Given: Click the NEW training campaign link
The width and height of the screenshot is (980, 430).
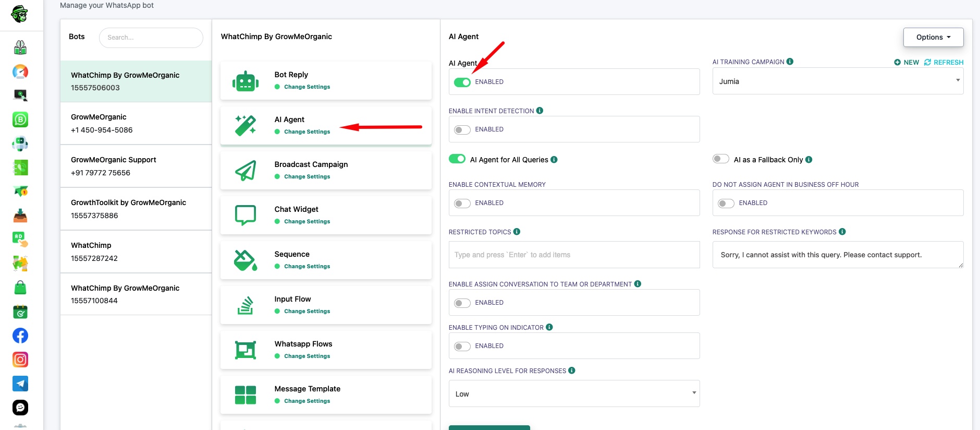Looking at the screenshot, I should (906, 62).
